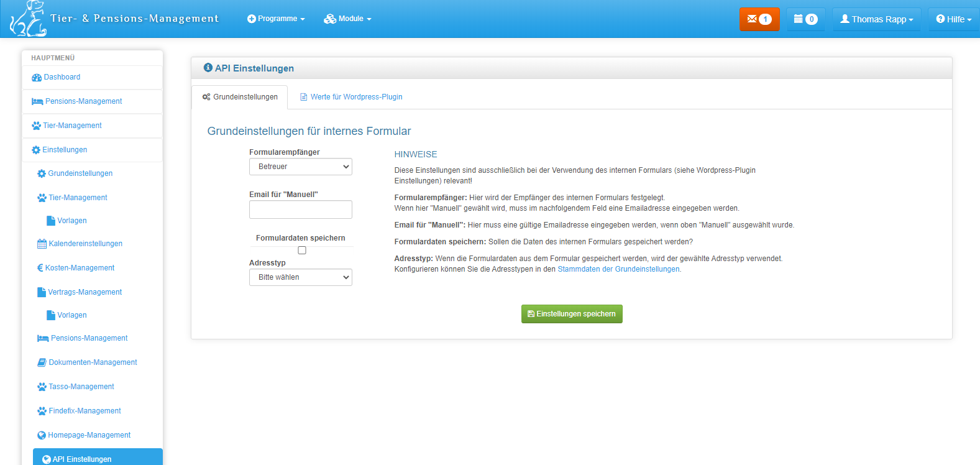Viewport: 980px width, 465px height.
Task: Click the file icon of Vorlagen under Vertrags-Management
Action: 51,315
